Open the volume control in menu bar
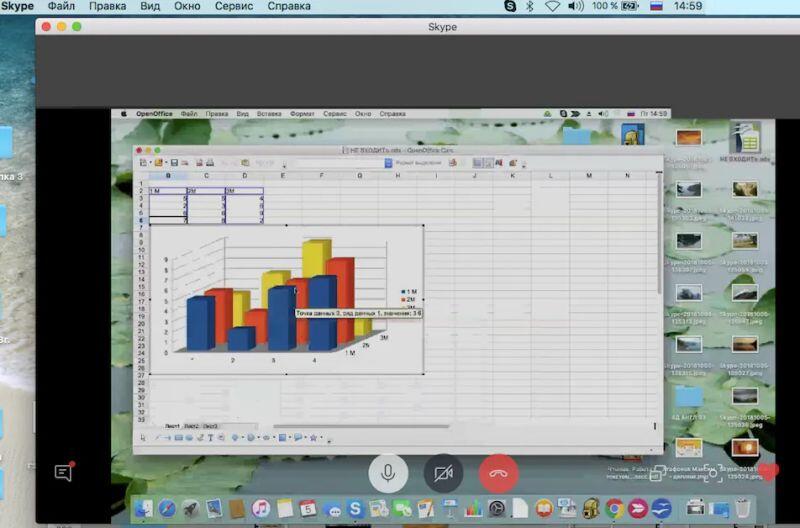This screenshot has width=800, height=528. (575, 6)
